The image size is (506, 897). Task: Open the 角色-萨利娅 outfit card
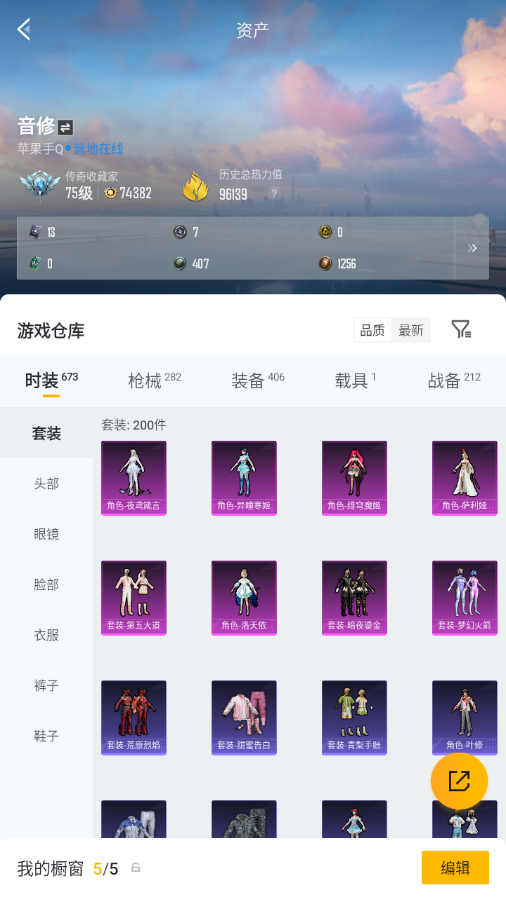click(x=465, y=478)
